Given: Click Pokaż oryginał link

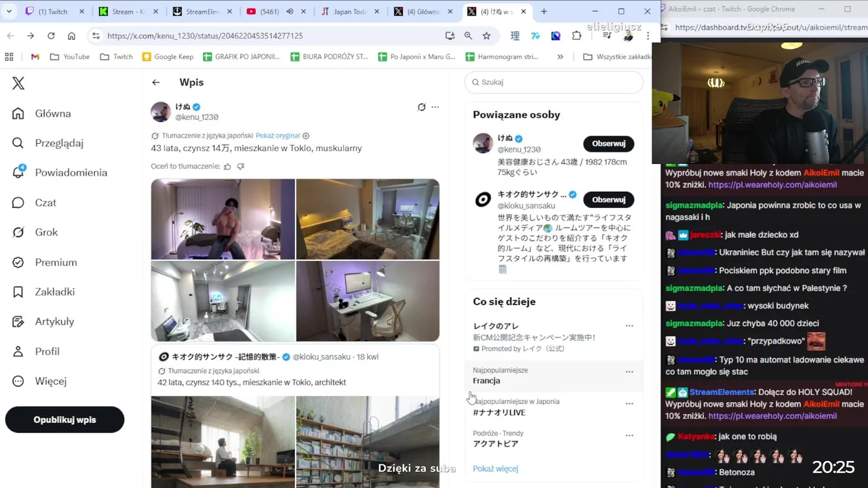Looking at the screenshot, I should coord(278,136).
